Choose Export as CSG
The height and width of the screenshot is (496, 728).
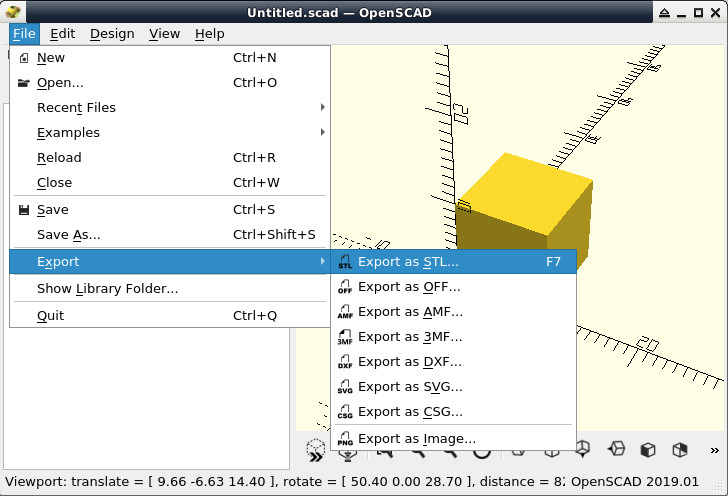tap(454, 412)
